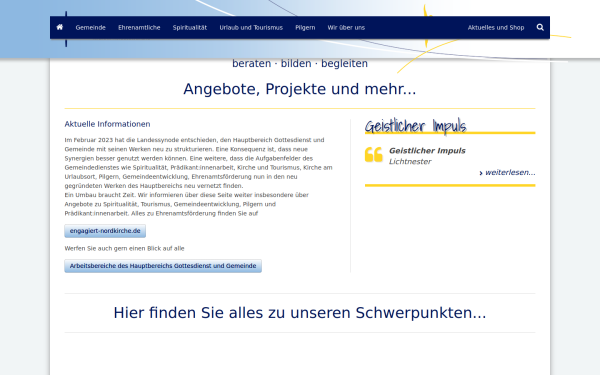Select the Lichtnester subtitle text
Image resolution: width=600 pixels, height=375 pixels.
pos(410,161)
